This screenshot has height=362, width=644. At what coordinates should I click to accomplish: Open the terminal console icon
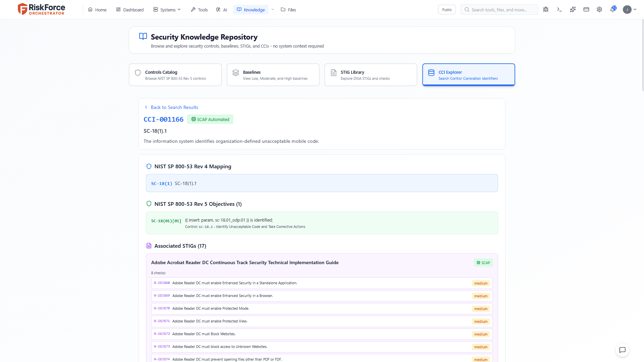(559, 10)
